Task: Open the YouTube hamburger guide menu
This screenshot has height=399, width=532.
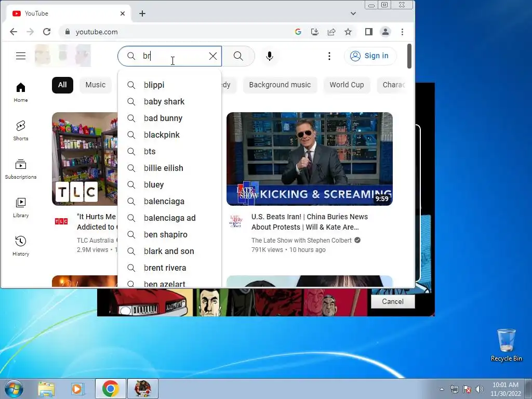Action: tap(21, 56)
